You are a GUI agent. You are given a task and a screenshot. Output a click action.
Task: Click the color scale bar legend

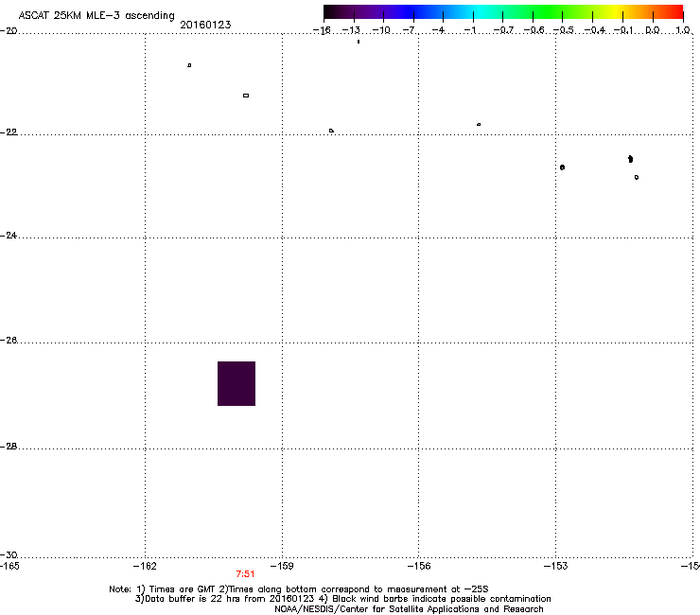(x=503, y=12)
